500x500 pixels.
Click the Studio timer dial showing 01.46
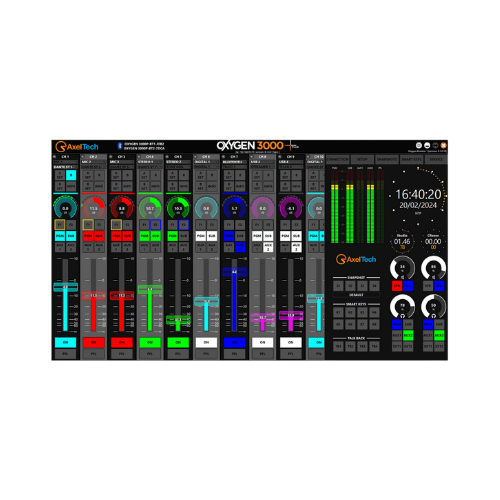point(402,241)
